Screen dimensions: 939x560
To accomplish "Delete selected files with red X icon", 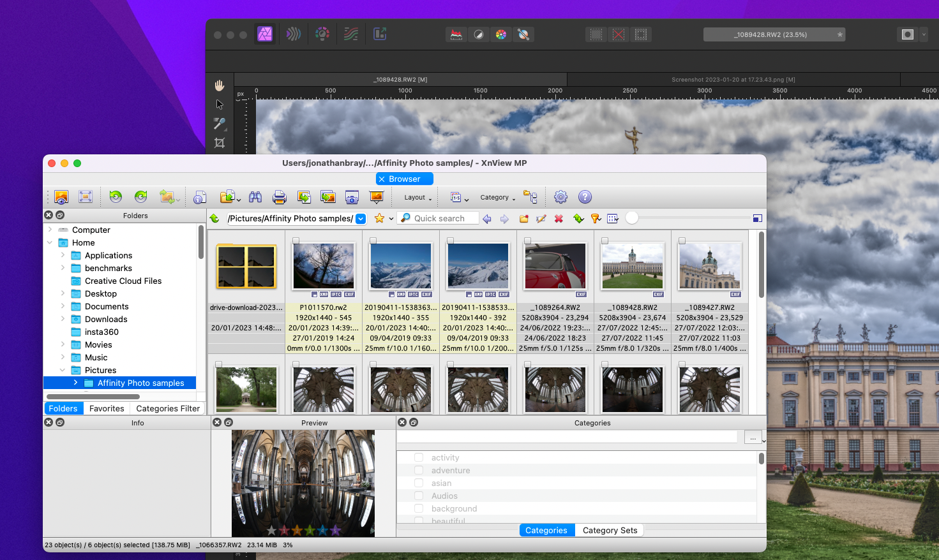I will point(559,219).
